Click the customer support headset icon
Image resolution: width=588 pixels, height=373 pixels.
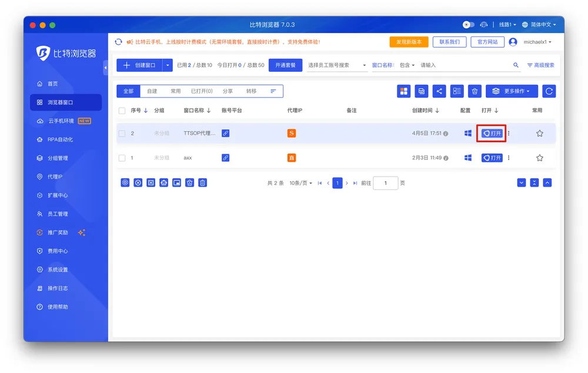484,25
